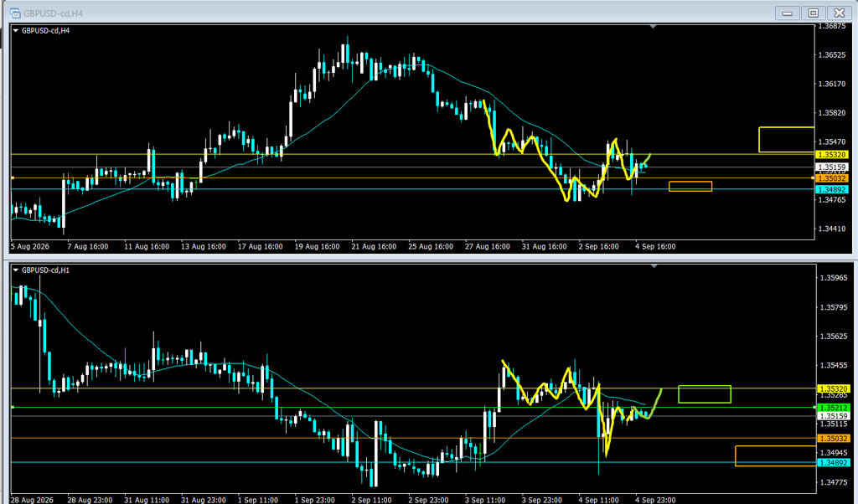Click the GBPUSD-cd,H4 window title icon
This screenshot has height=504, width=858.
click(15, 13)
